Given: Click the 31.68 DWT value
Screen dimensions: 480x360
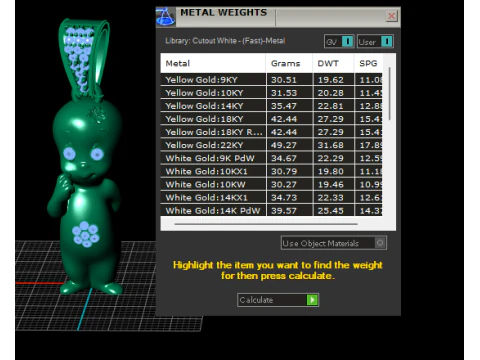Looking at the screenshot, I should (x=330, y=145).
